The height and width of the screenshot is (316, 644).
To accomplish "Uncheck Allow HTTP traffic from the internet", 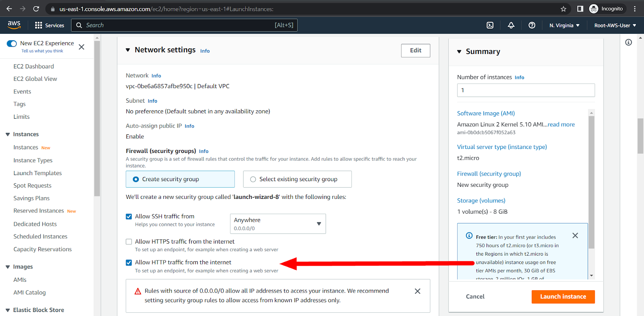I will [x=129, y=262].
